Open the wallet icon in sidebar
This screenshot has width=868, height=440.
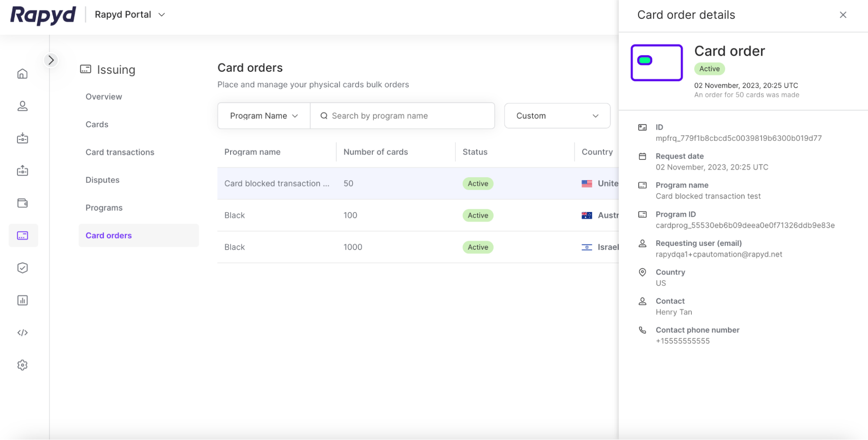pyautogui.click(x=23, y=203)
